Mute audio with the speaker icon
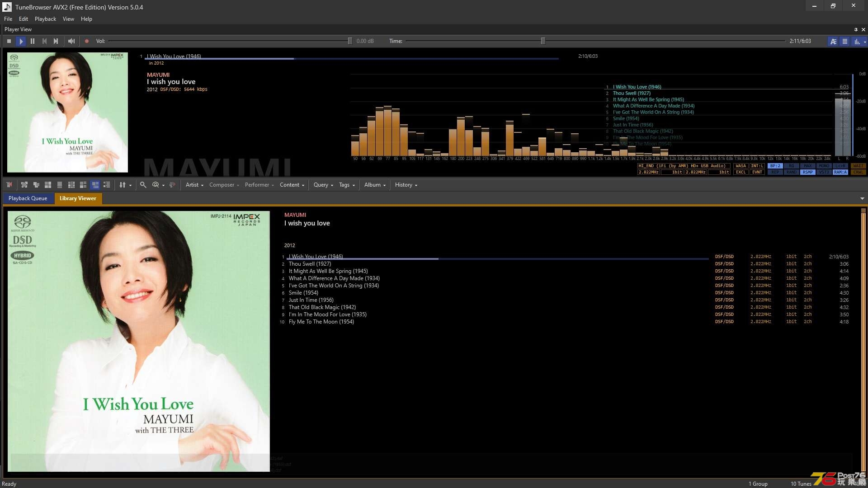This screenshot has width=868, height=488. coord(71,41)
